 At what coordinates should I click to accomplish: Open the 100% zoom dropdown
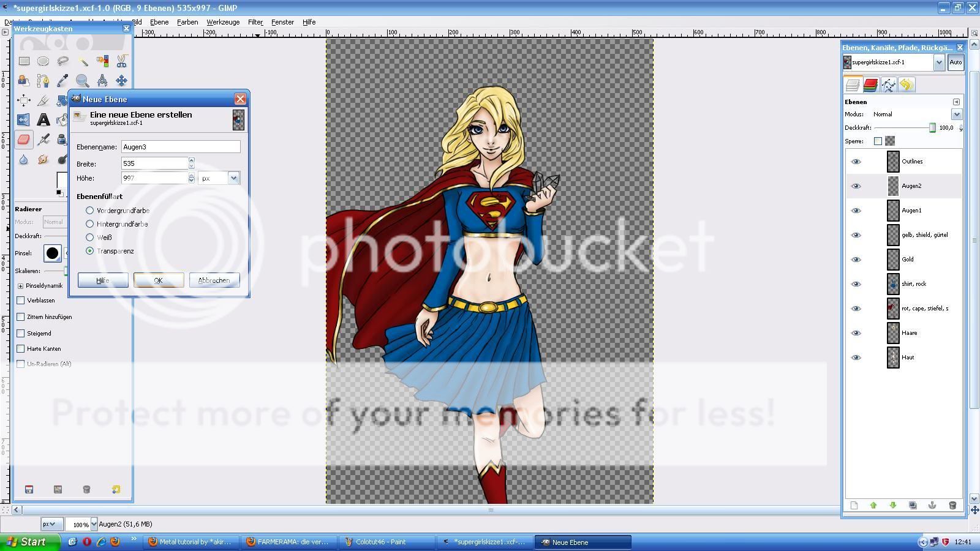click(x=94, y=524)
